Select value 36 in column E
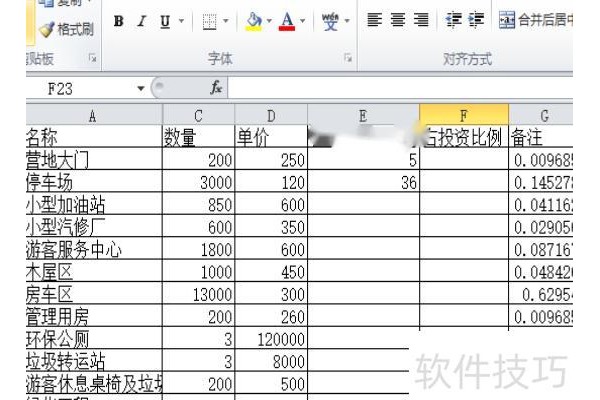 (363, 181)
